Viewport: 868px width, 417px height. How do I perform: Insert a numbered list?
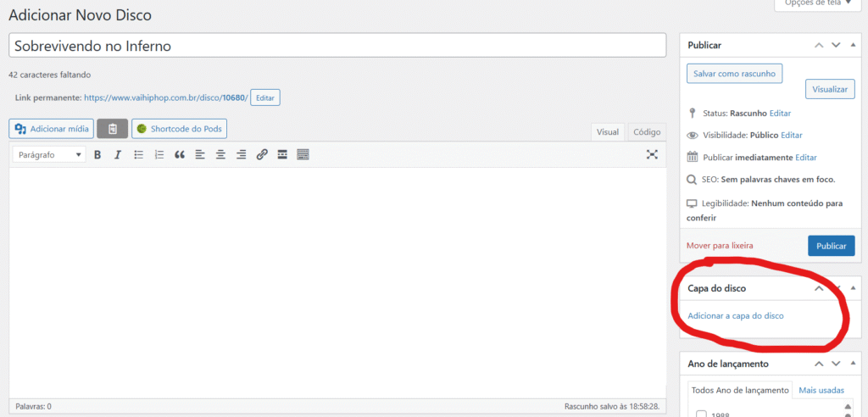(159, 155)
